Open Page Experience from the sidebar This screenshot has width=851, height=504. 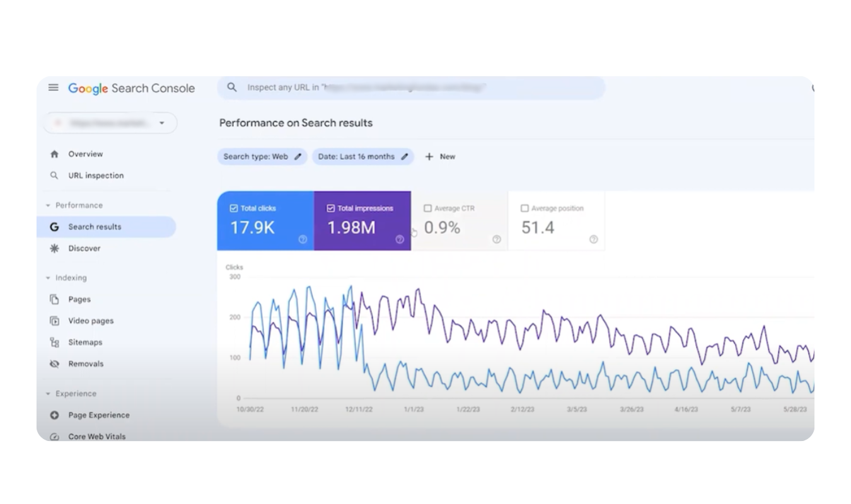[98, 415]
